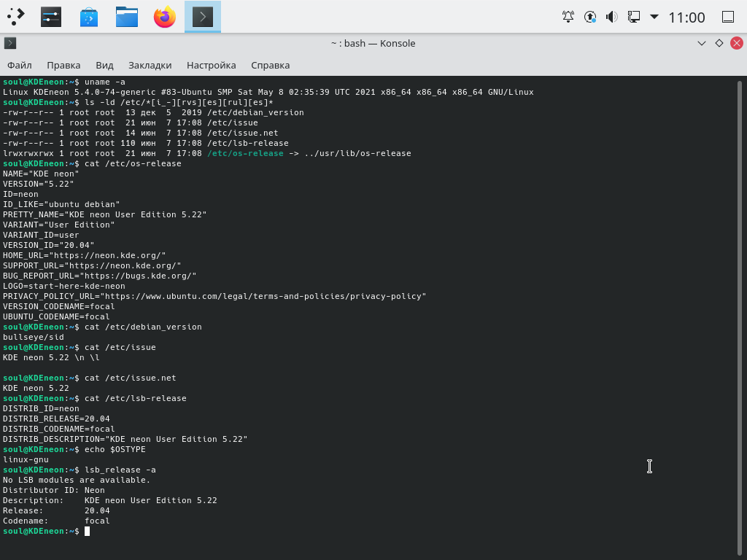Click the 'Linux KDEneon 5.4.0-74-generic' kernel line
This screenshot has height=560, width=747.
point(268,92)
